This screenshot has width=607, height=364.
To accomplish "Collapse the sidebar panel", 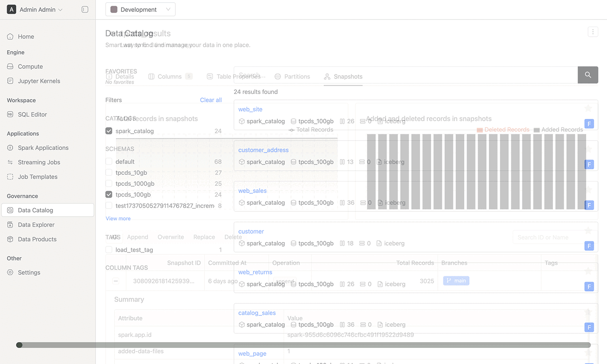I will point(85,9).
